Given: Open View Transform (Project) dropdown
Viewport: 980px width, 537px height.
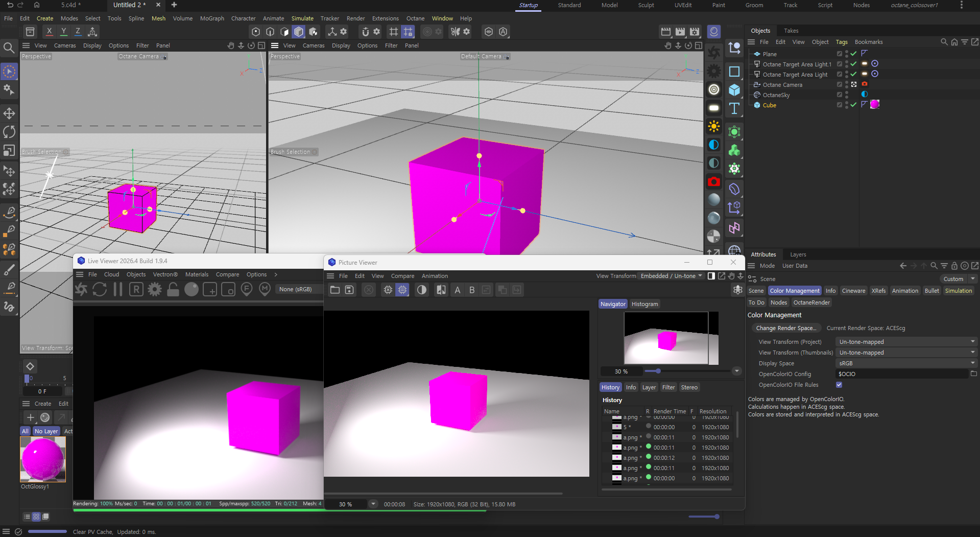Looking at the screenshot, I should pos(906,342).
